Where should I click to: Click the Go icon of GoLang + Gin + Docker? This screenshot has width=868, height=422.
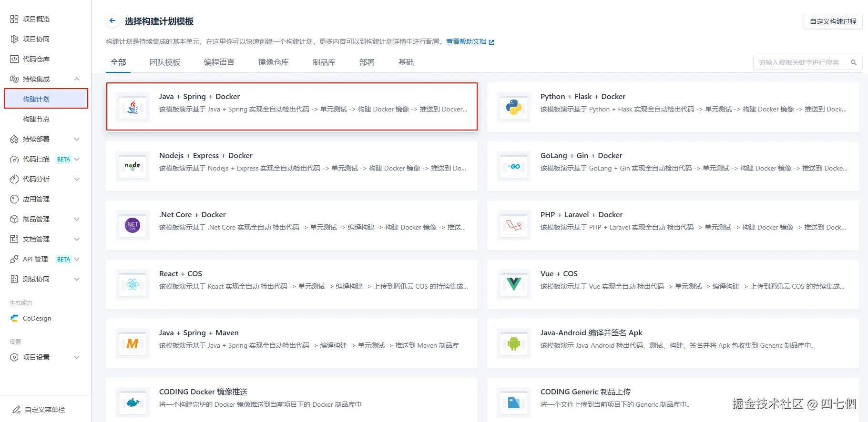coord(514,166)
